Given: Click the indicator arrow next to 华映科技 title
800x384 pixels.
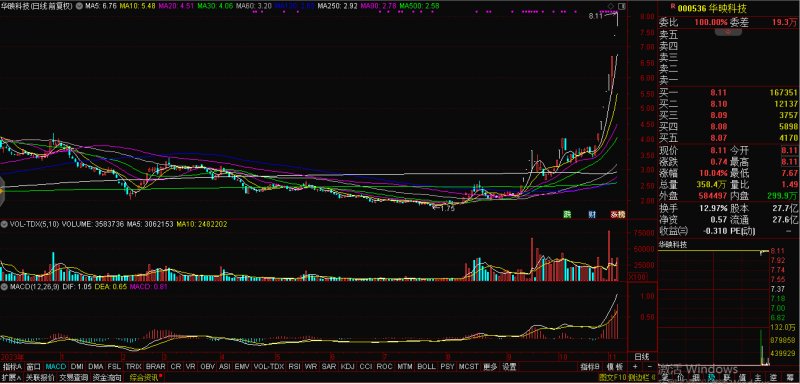Looking at the screenshot, I should 78,7.
